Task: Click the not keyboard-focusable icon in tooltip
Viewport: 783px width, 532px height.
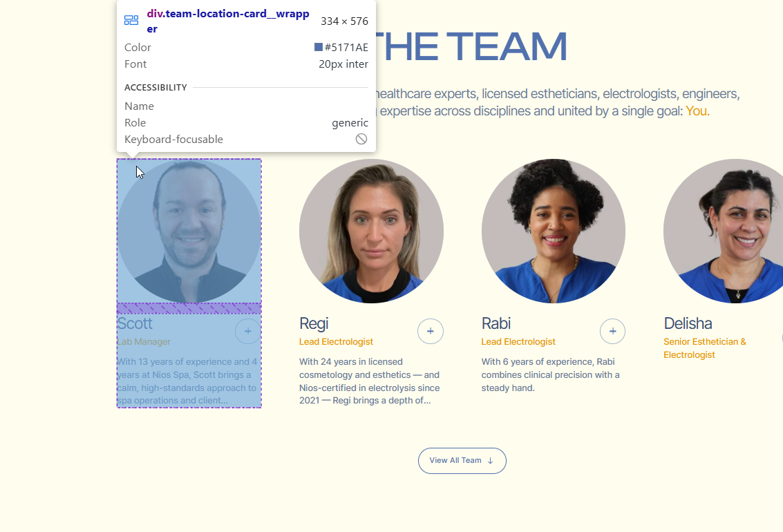Action: point(361,140)
